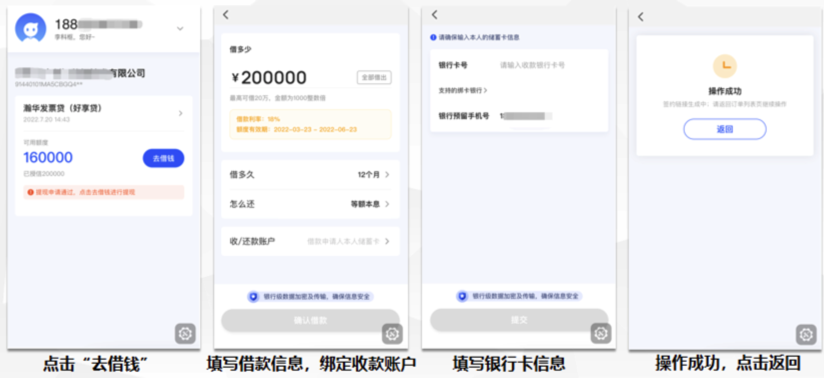Open the 收/还款账户 account selector
Image resolution: width=824 pixels, height=378 pixels.
coord(310,241)
